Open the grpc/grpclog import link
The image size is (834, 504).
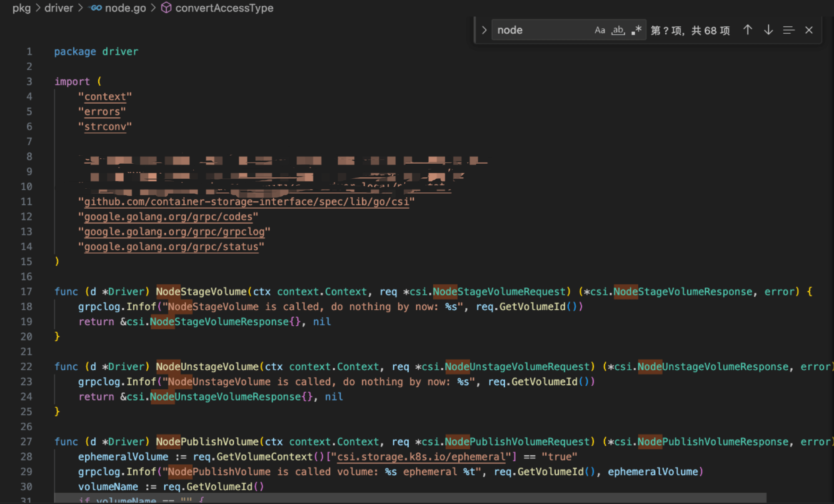point(175,232)
